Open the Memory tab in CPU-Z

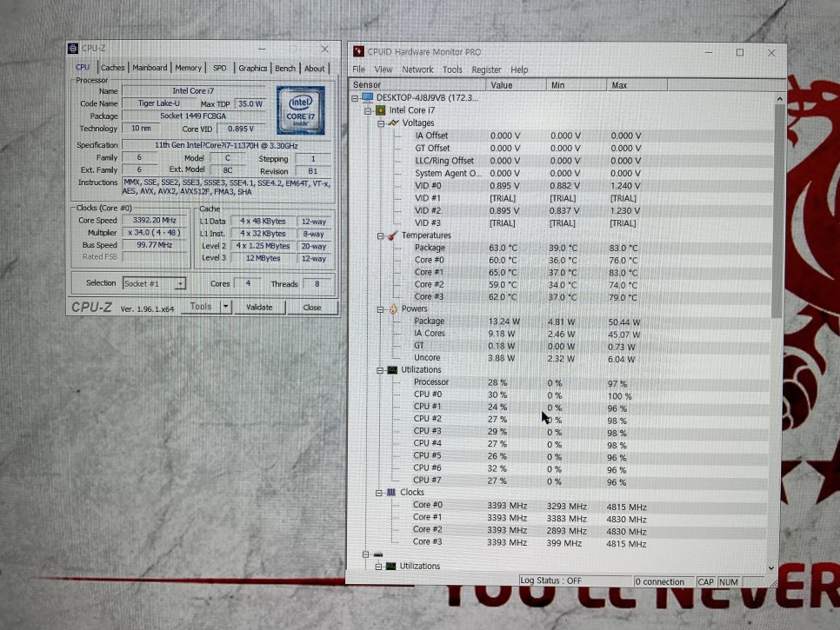pyautogui.click(x=188, y=68)
